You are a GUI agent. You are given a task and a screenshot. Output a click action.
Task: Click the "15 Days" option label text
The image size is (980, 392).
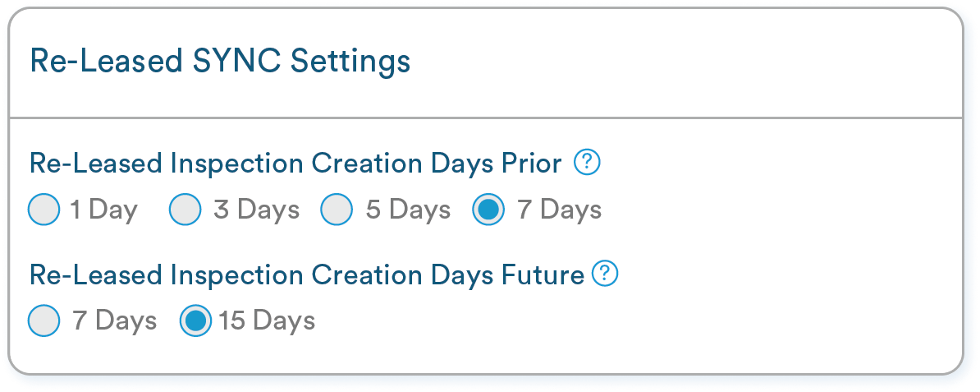point(267,321)
